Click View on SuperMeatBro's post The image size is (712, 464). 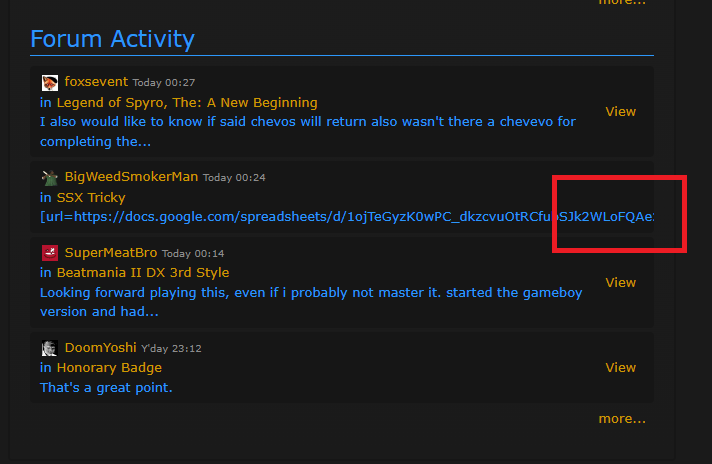[x=620, y=282]
